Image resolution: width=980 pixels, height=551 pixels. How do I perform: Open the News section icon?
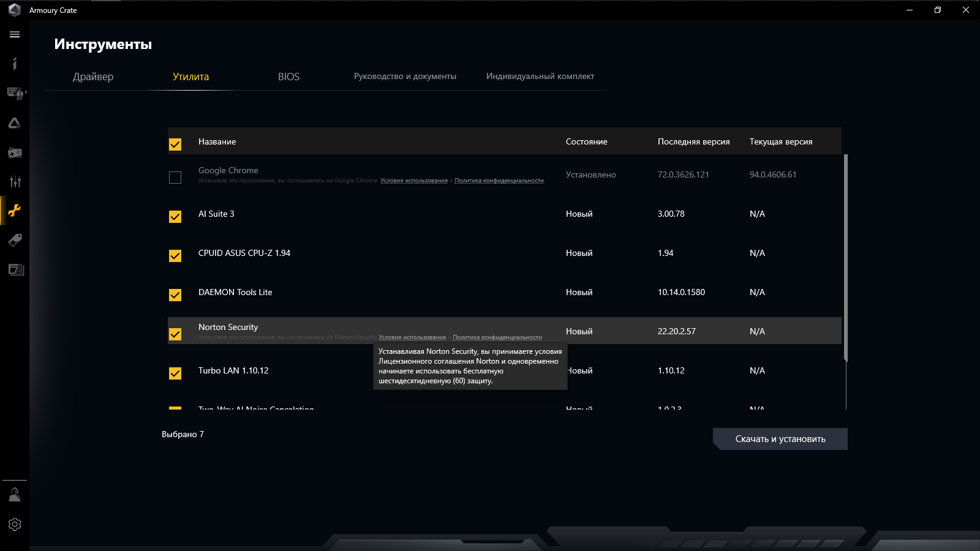tap(15, 269)
